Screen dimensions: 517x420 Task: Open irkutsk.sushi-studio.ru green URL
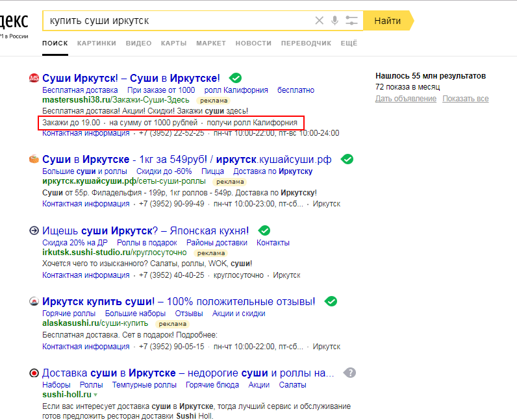click(x=114, y=253)
